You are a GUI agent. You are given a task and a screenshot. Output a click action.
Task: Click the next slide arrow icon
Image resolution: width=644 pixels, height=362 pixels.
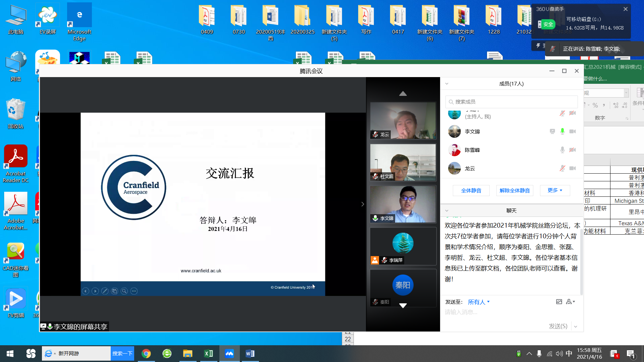tap(95, 291)
